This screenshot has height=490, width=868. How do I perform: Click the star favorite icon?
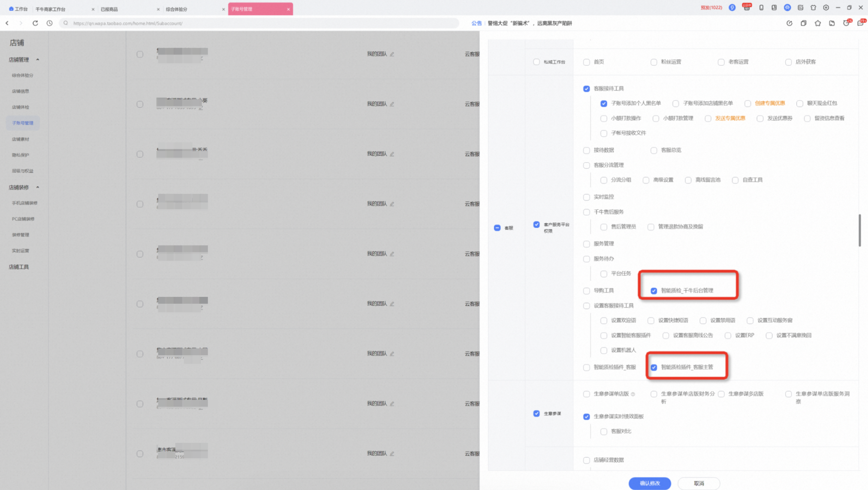(x=818, y=23)
